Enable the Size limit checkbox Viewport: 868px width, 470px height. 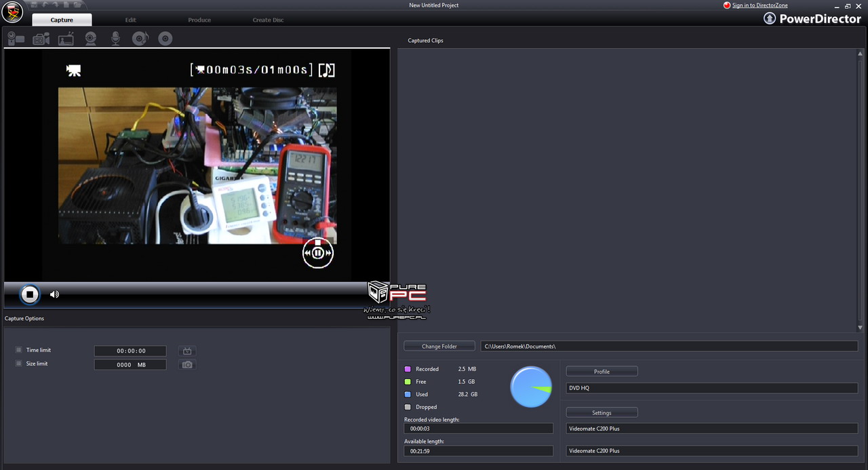coord(18,364)
